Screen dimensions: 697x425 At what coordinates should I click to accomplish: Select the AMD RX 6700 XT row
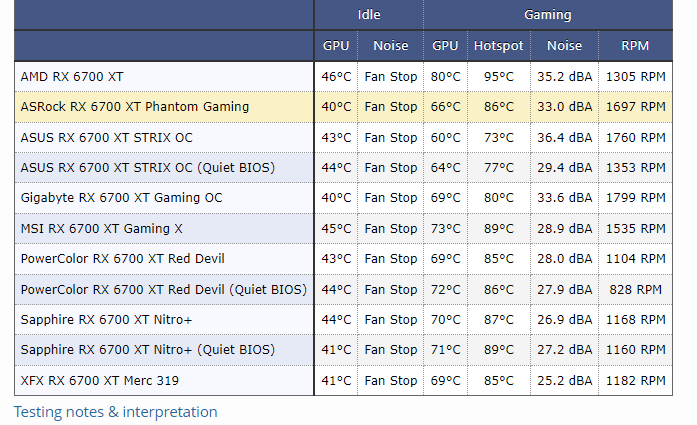coord(72,76)
